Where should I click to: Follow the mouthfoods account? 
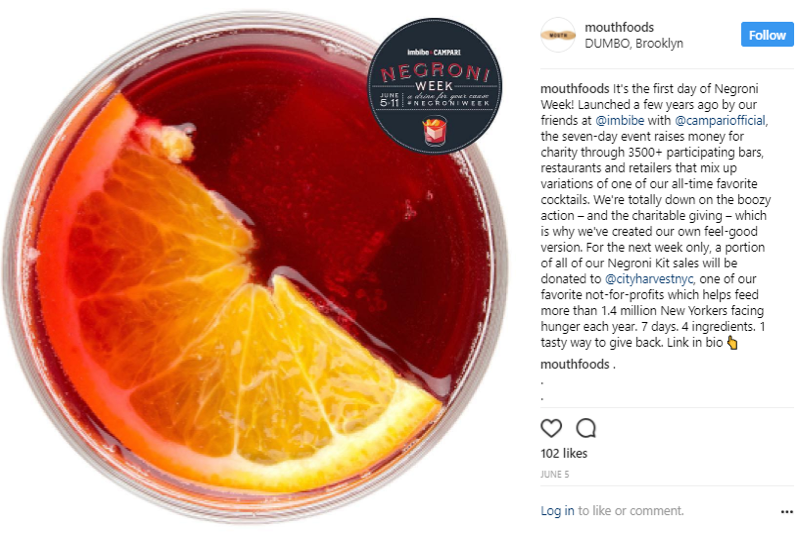[x=767, y=35]
